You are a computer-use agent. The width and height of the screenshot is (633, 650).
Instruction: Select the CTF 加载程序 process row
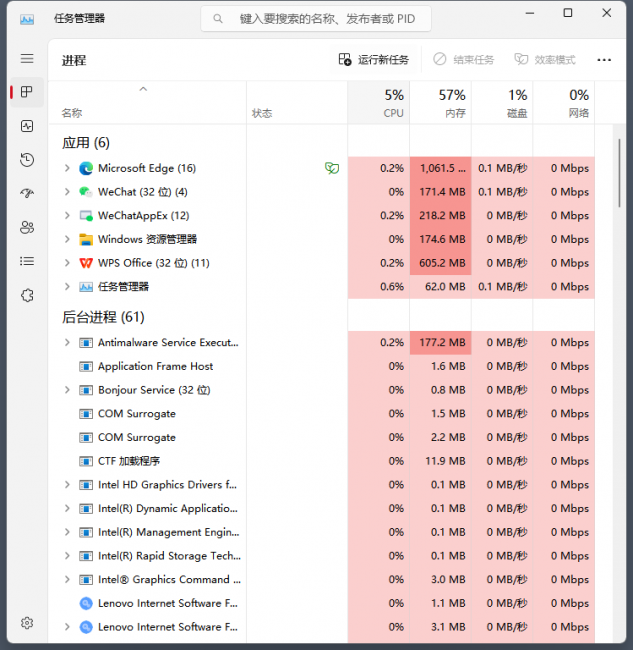pyautogui.click(x=321, y=461)
